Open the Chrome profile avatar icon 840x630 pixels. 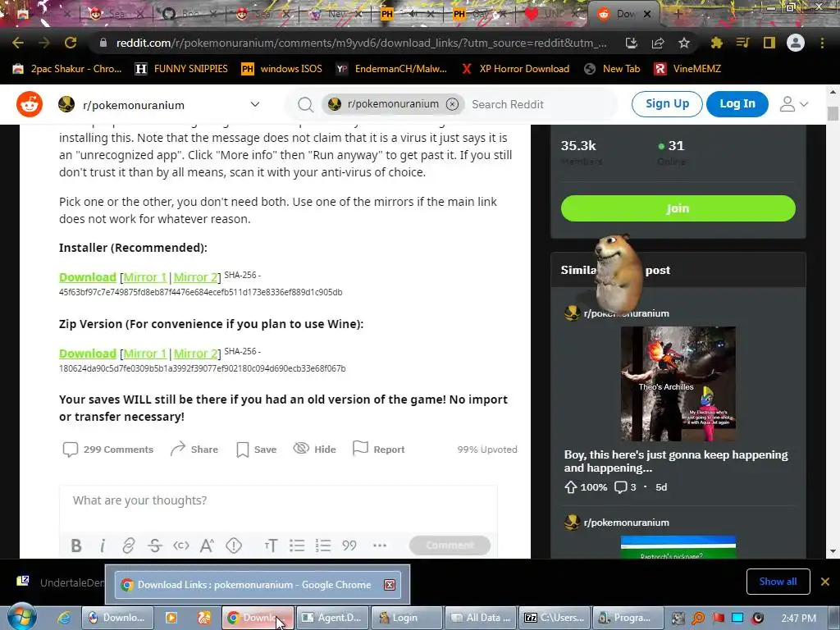click(x=796, y=43)
